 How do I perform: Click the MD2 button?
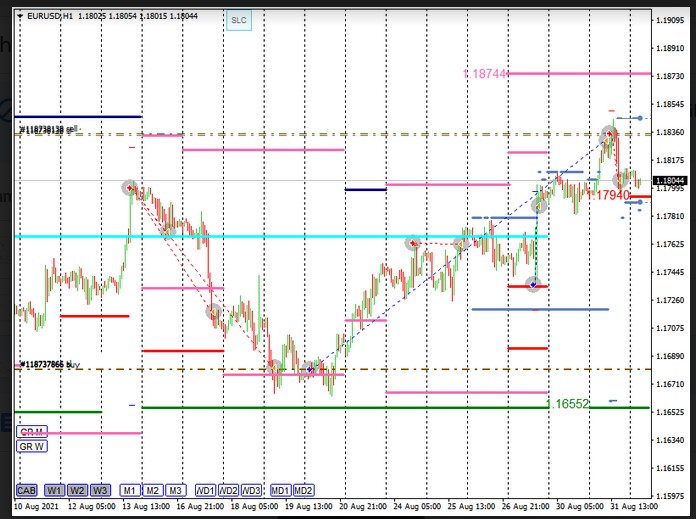coord(303,490)
